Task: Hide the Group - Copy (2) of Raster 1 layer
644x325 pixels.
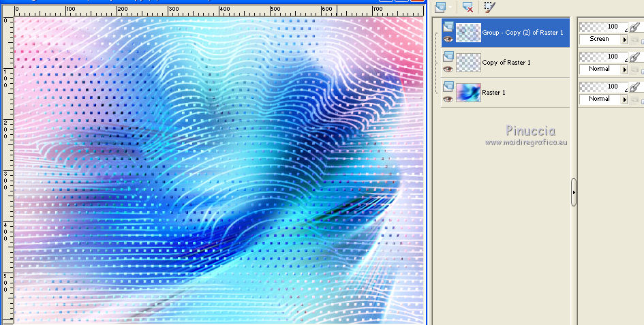Action: [448, 39]
